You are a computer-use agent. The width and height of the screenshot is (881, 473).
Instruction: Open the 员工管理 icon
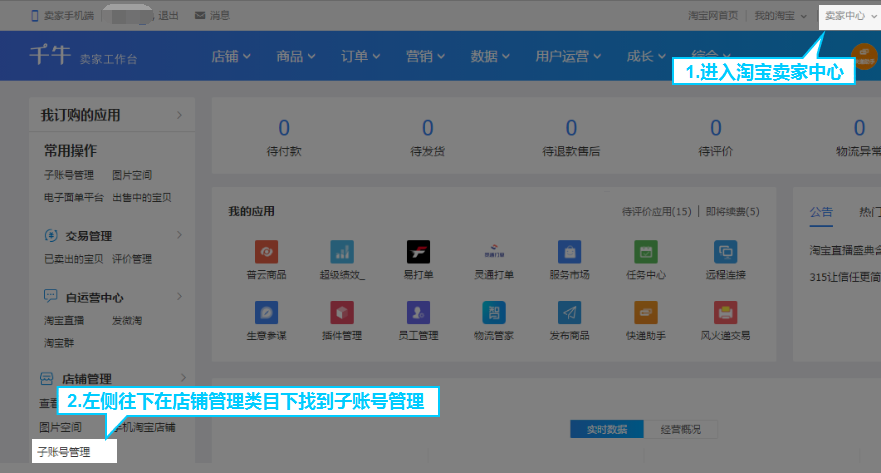(x=418, y=312)
